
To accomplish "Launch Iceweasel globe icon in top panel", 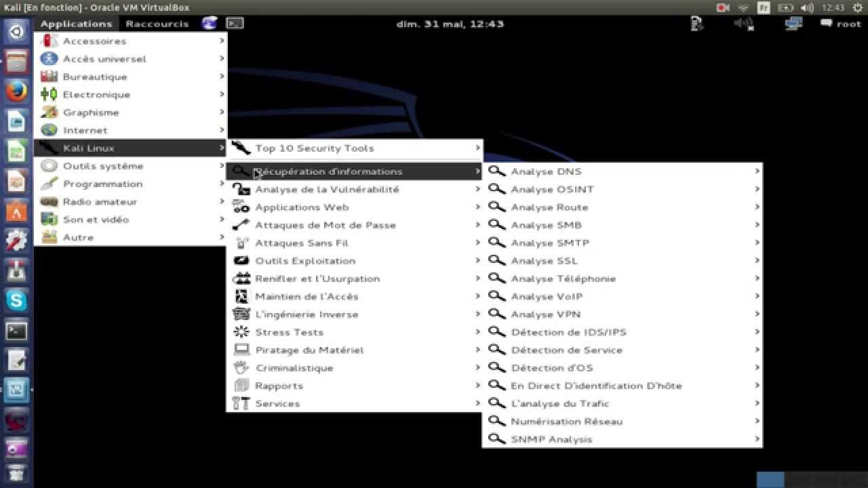I will (x=210, y=23).
